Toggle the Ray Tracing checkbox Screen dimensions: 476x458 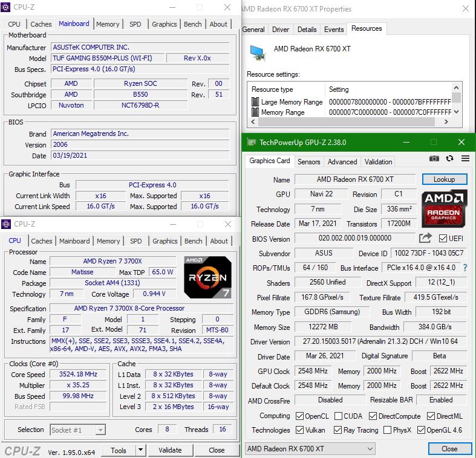click(337, 430)
